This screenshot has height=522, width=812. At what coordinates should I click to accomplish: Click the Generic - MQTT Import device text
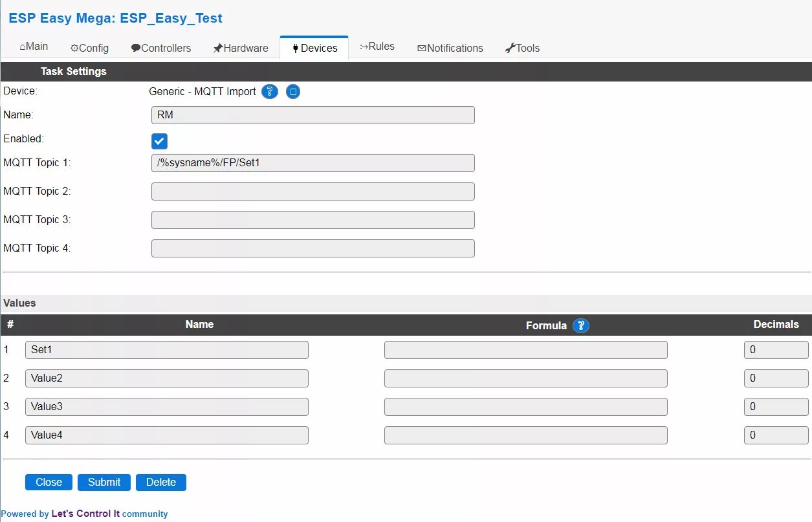tap(203, 92)
